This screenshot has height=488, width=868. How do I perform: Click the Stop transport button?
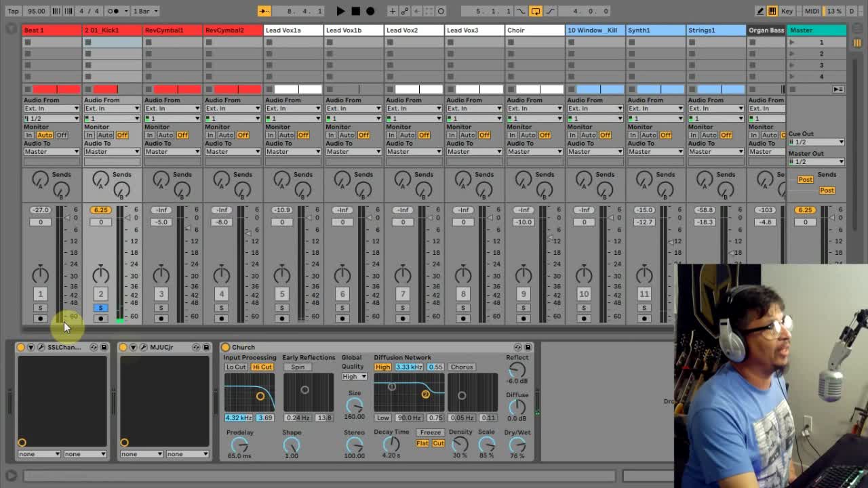click(x=355, y=11)
